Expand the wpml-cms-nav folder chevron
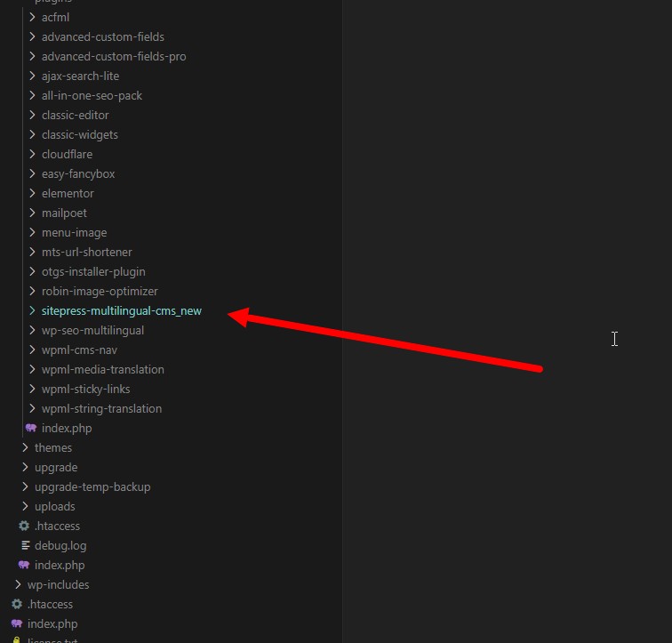This screenshot has height=643, width=672. point(32,350)
